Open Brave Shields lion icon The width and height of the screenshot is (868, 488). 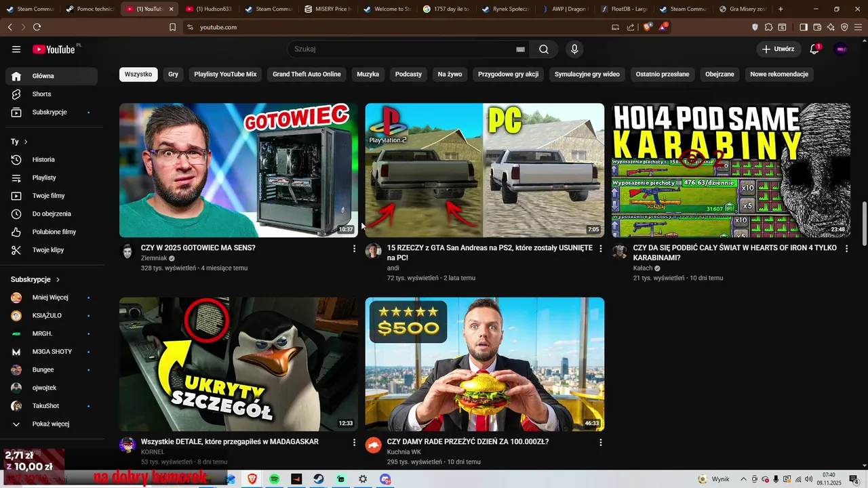pyautogui.click(x=648, y=27)
